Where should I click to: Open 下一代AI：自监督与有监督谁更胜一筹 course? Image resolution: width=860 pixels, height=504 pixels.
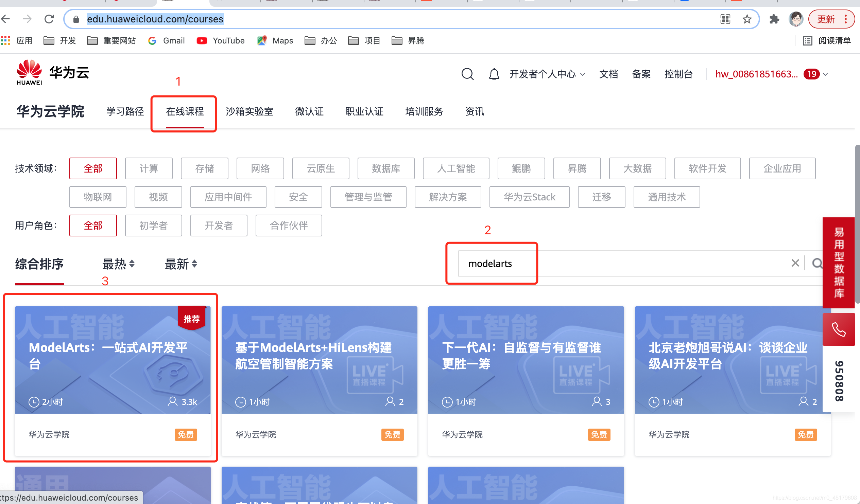tap(526, 381)
